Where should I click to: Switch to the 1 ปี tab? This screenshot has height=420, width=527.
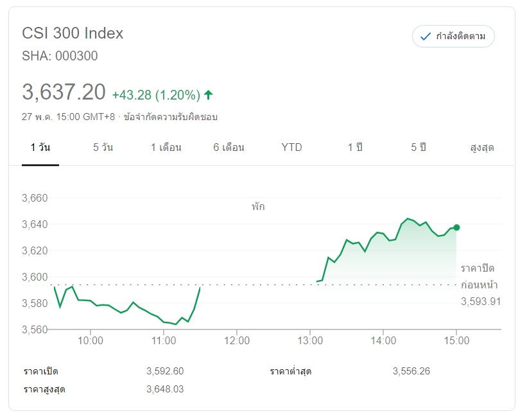(x=355, y=148)
